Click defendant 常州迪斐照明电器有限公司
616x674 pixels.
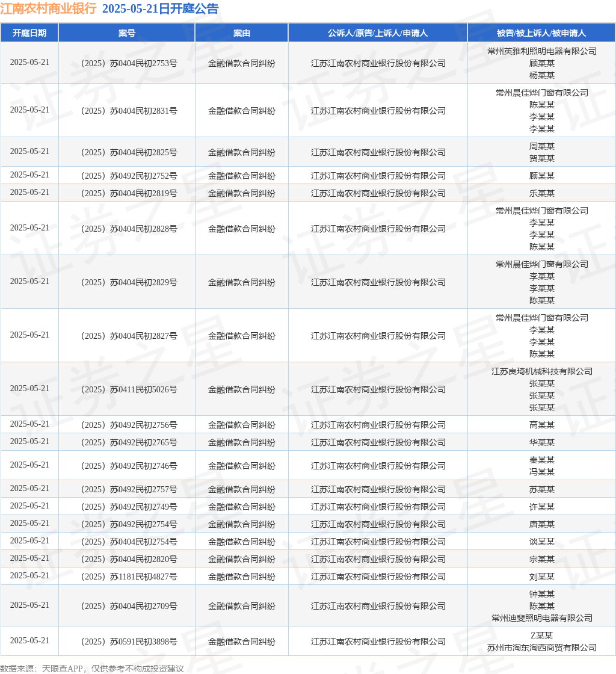[541, 618]
